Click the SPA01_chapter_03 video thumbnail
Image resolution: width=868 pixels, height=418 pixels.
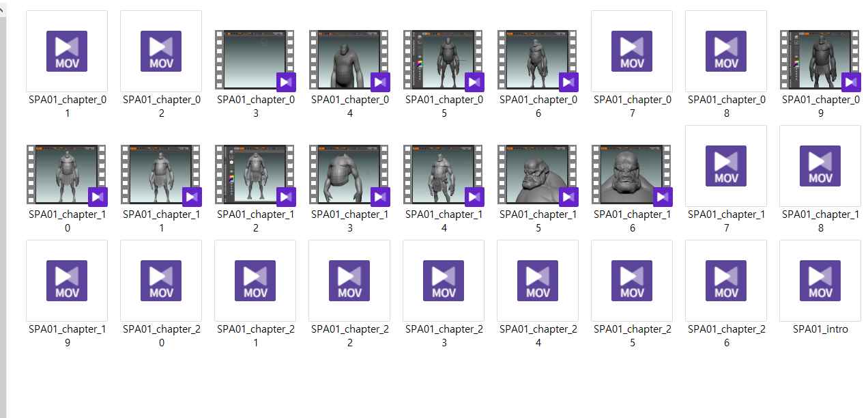[x=255, y=60]
